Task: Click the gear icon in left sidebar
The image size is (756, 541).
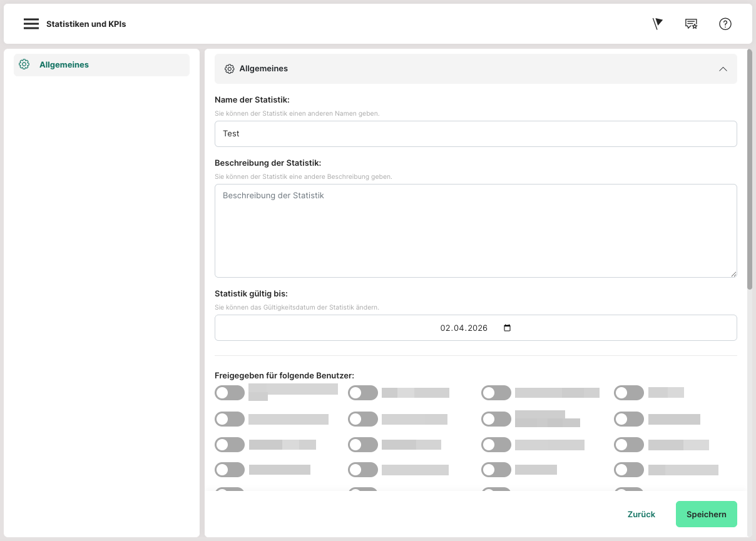Action: click(x=24, y=64)
